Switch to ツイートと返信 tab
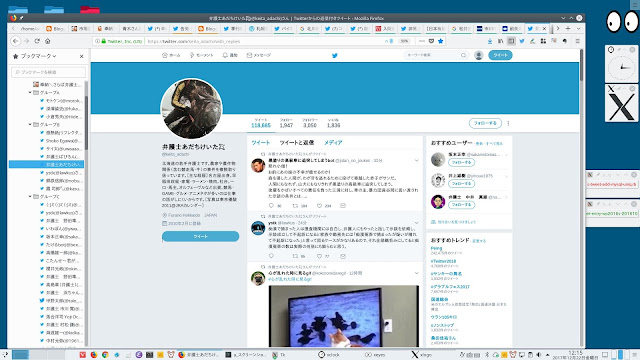Image resolution: width=640 pixels, height=360 pixels. (297, 142)
